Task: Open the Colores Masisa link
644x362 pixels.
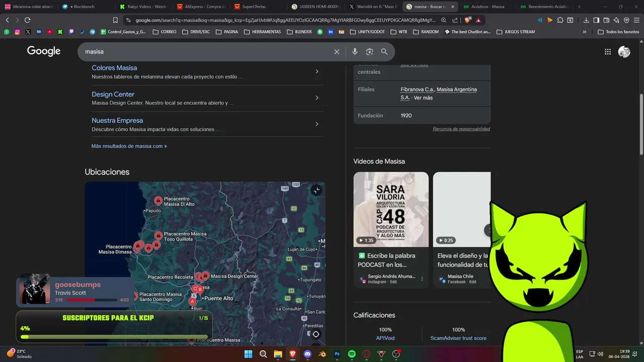Action: [114, 68]
